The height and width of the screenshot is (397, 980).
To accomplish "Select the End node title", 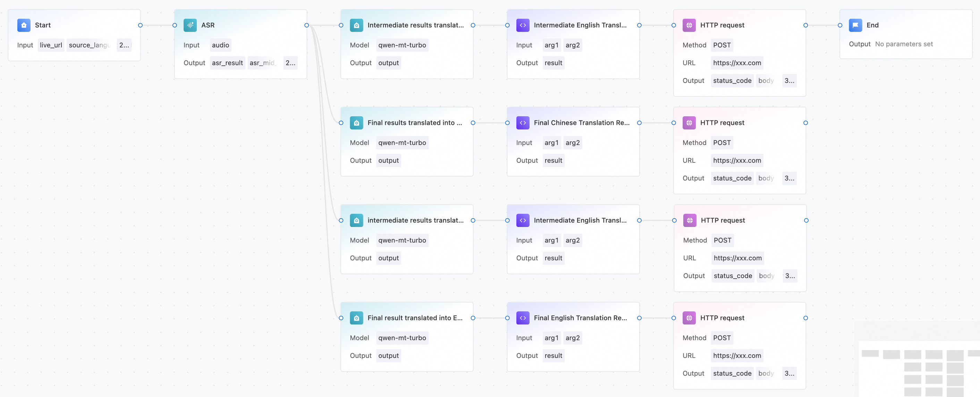I will 872,25.
